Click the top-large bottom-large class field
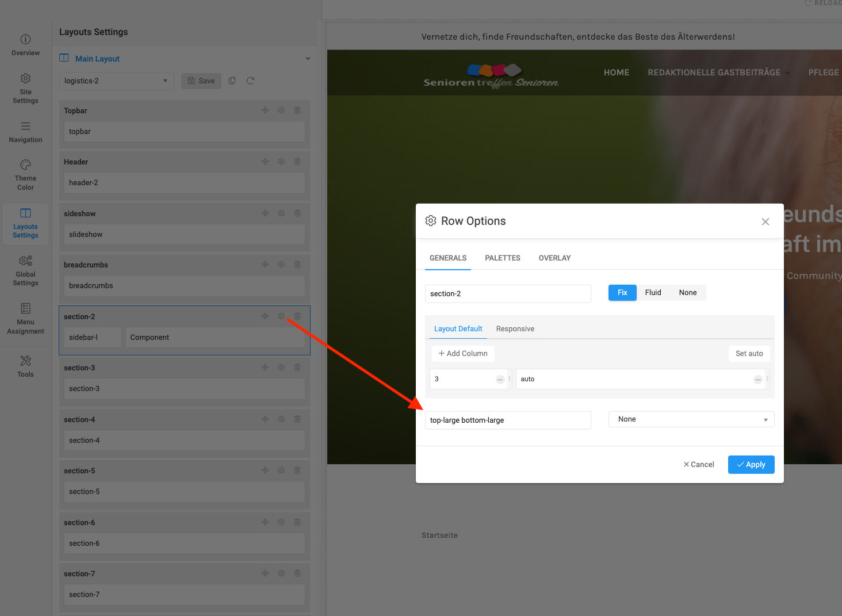The width and height of the screenshot is (842, 616). (508, 420)
